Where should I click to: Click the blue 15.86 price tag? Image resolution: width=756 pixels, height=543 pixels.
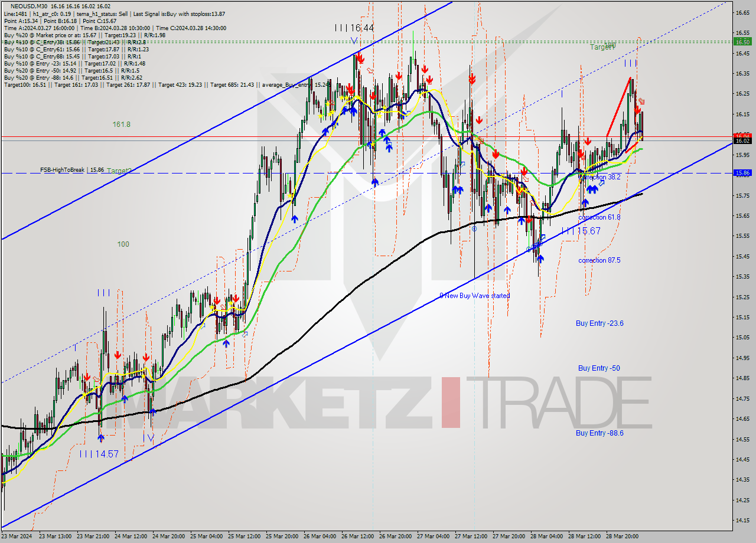coord(742,173)
